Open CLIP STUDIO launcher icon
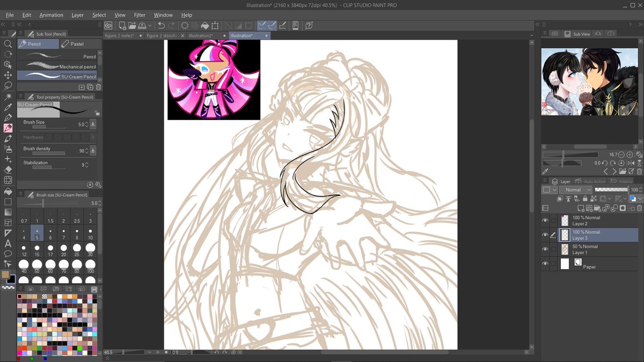The width and height of the screenshot is (644, 362). (x=108, y=25)
